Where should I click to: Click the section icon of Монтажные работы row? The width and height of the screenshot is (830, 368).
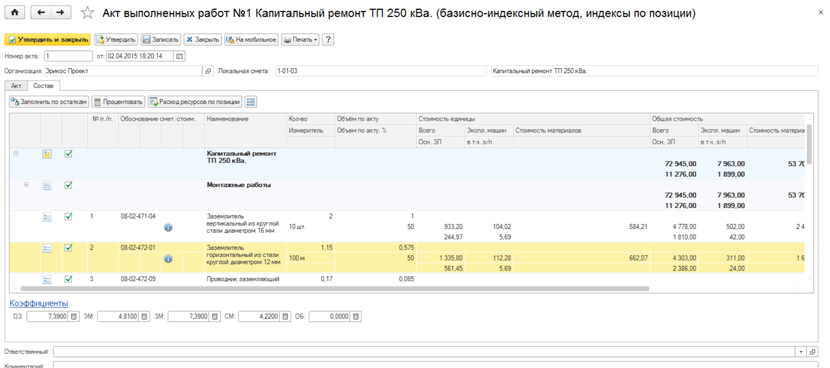(x=47, y=186)
